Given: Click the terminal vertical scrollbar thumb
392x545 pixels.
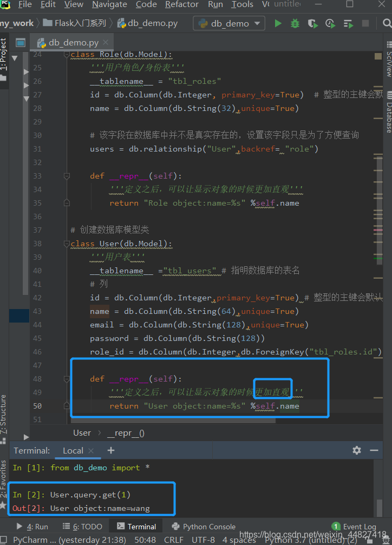Looking at the screenshot, I should tap(379, 509).
